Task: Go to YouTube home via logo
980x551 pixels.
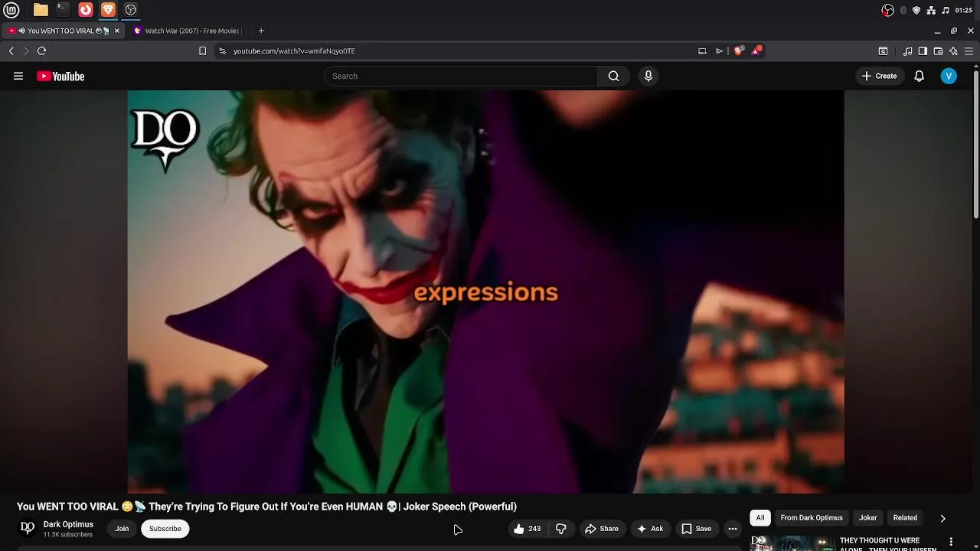Action: (x=60, y=76)
